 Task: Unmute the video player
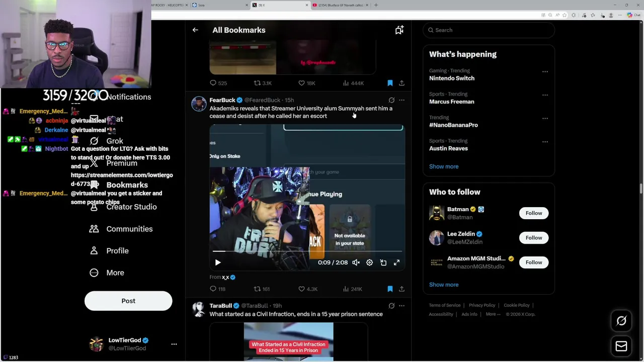(356, 262)
